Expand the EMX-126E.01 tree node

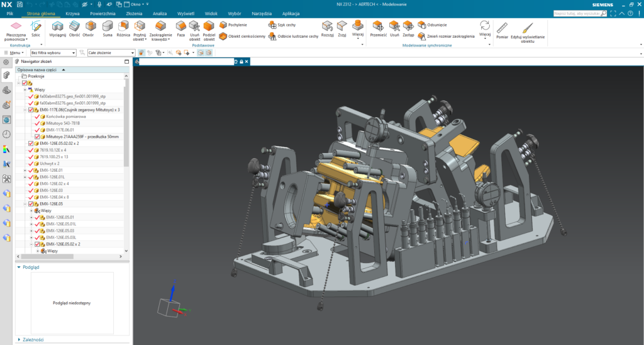[25, 170]
